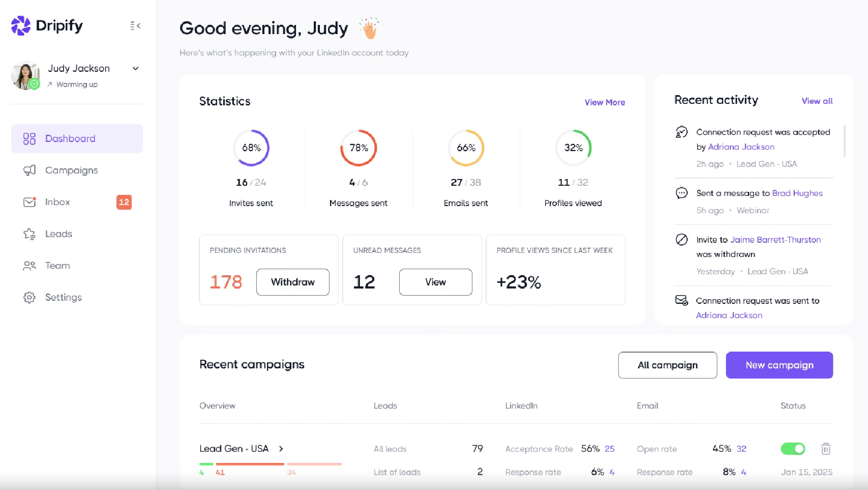
Task: Click View More in Statistics
Action: (605, 102)
